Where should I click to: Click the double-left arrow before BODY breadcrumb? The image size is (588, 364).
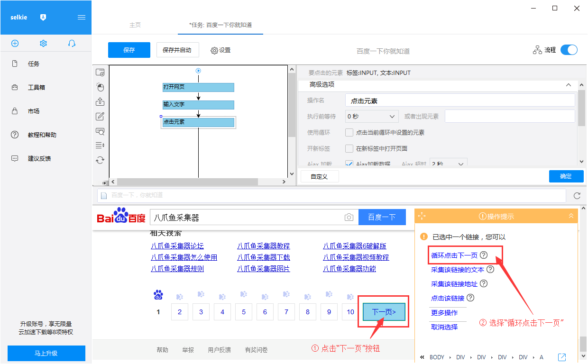[x=422, y=357]
